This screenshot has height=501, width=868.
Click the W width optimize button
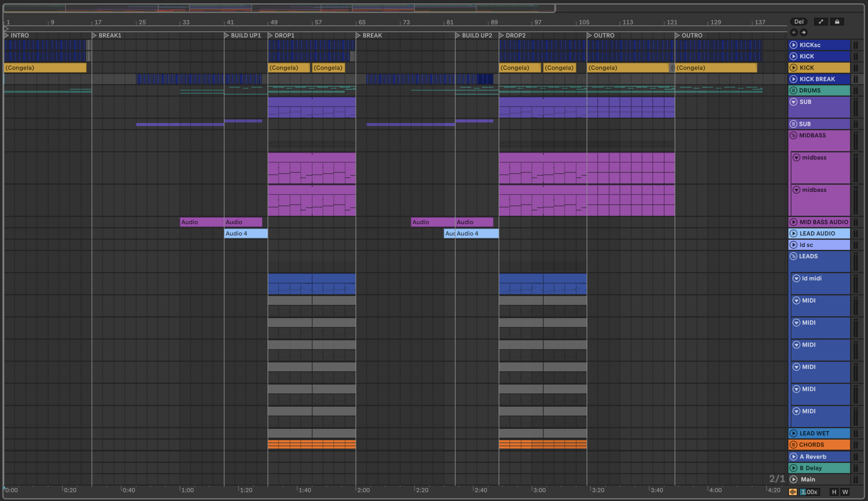coord(845,492)
